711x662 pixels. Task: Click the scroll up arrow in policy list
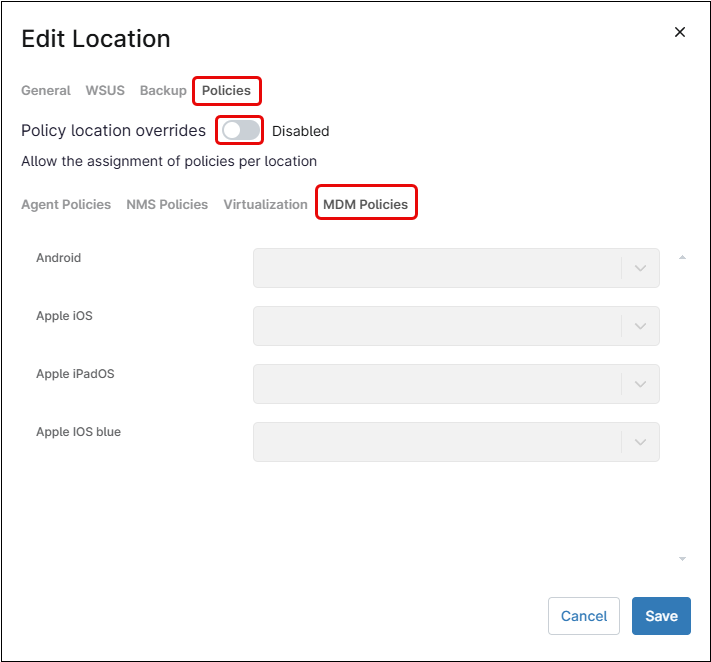(682, 258)
